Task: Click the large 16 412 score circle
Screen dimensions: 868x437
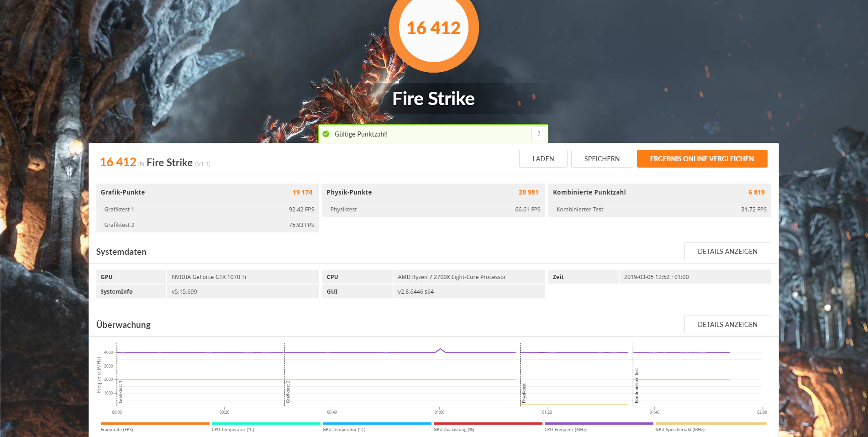Action: point(433,28)
